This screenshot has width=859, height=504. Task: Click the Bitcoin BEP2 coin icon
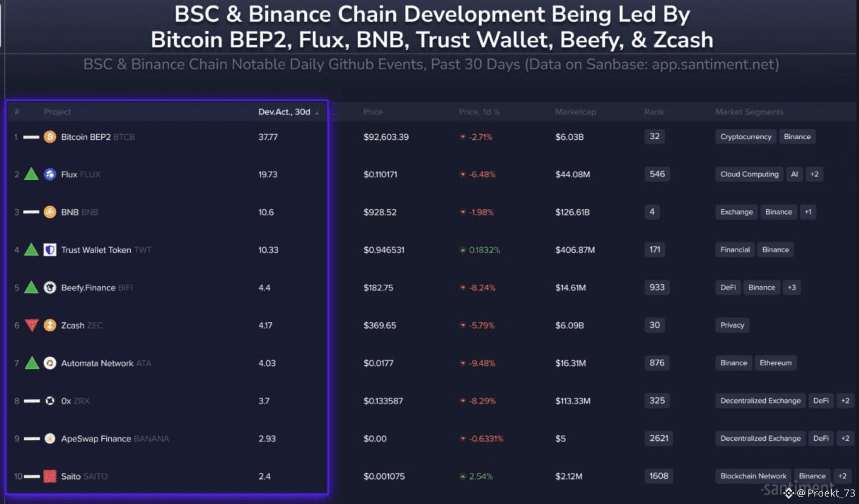(x=50, y=137)
